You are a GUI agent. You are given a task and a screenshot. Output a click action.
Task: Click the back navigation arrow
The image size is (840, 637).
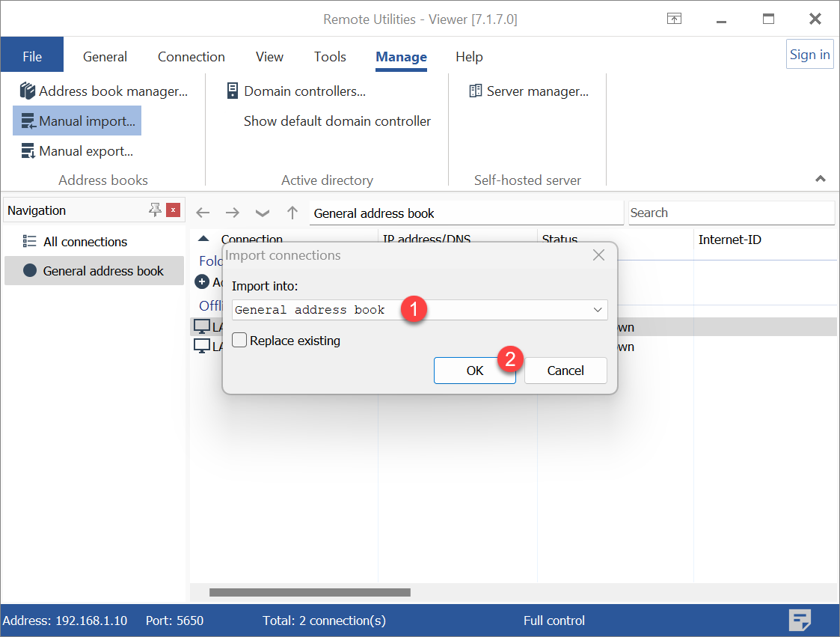(x=203, y=213)
